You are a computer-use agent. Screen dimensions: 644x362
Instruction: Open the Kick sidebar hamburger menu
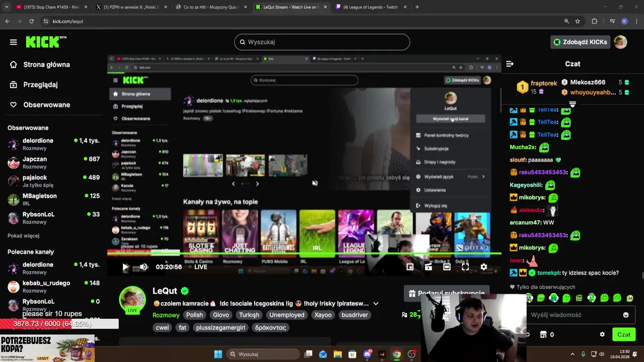[x=13, y=42]
